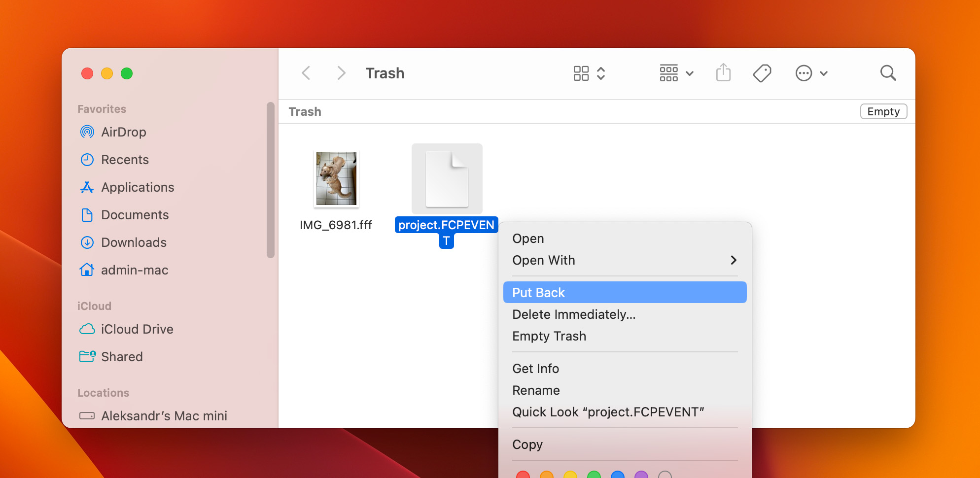Open Documents in the sidebar
Image resolution: width=980 pixels, height=478 pixels.
click(124, 215)
